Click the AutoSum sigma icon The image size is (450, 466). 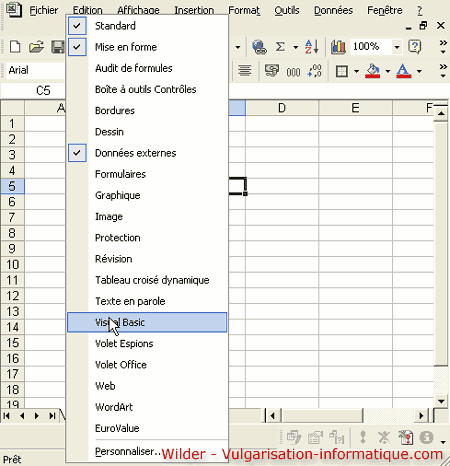tap(280, 47)
